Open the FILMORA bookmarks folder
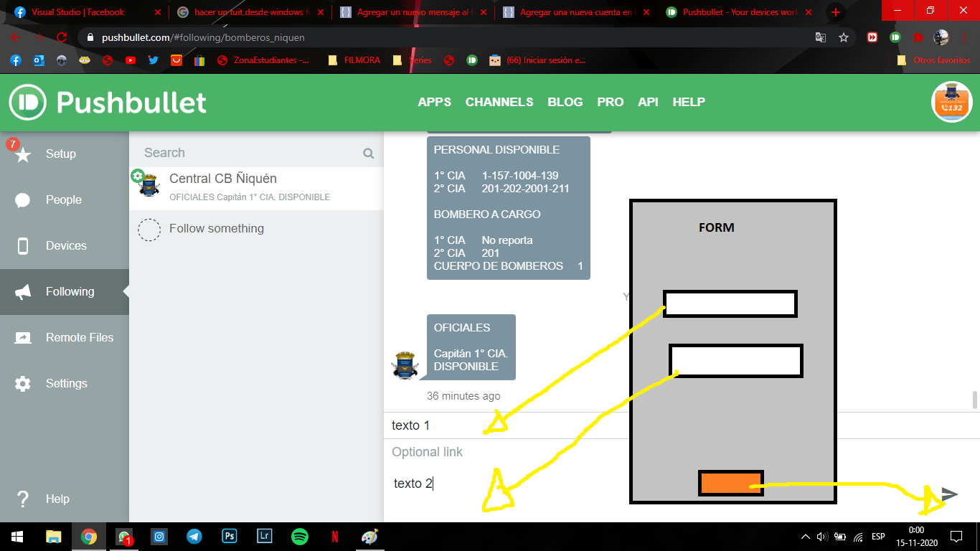The image size is (980, 551). [354, 60]
